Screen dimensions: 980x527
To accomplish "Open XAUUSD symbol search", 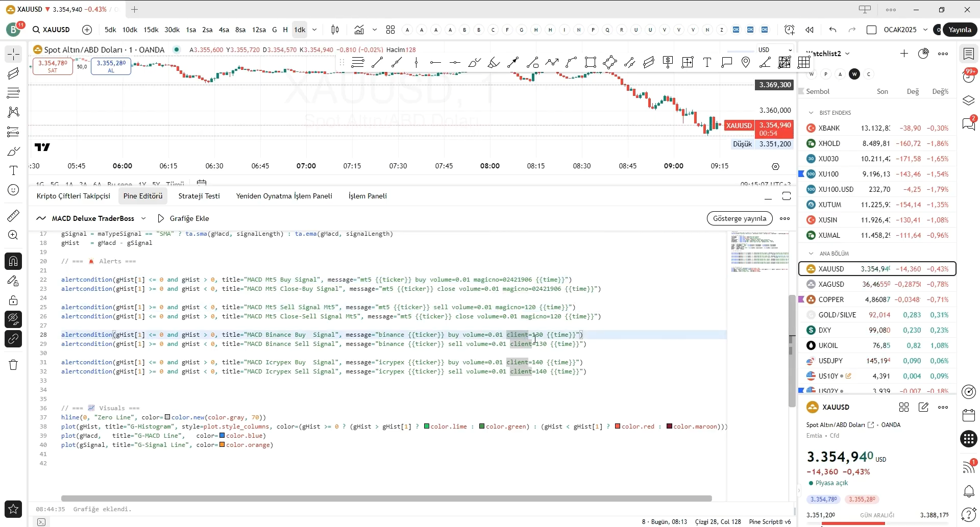I will tap(51, 30).
